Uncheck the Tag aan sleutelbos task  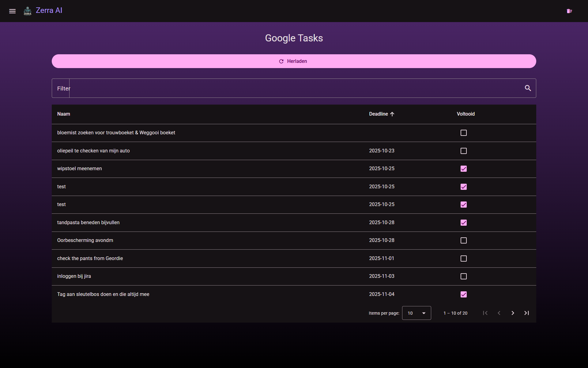coord(464,294)
